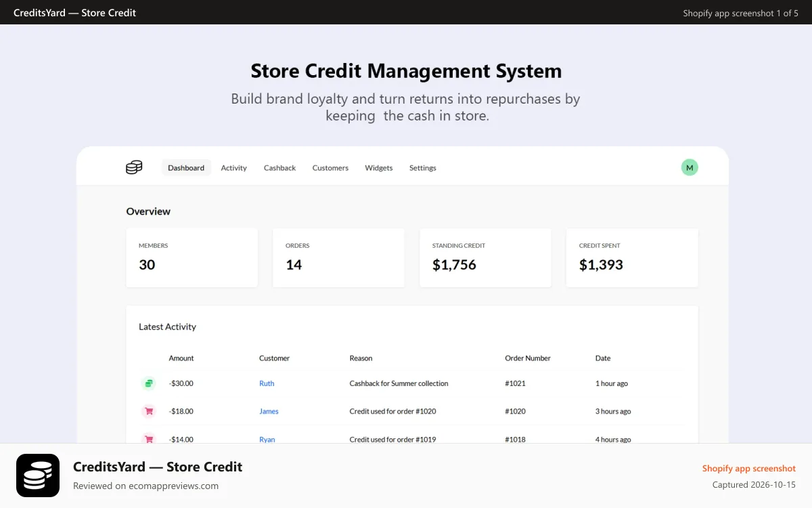This screenshot has width=812, height=508.
Task: Open the M user avatar
Action: point(690,167)
